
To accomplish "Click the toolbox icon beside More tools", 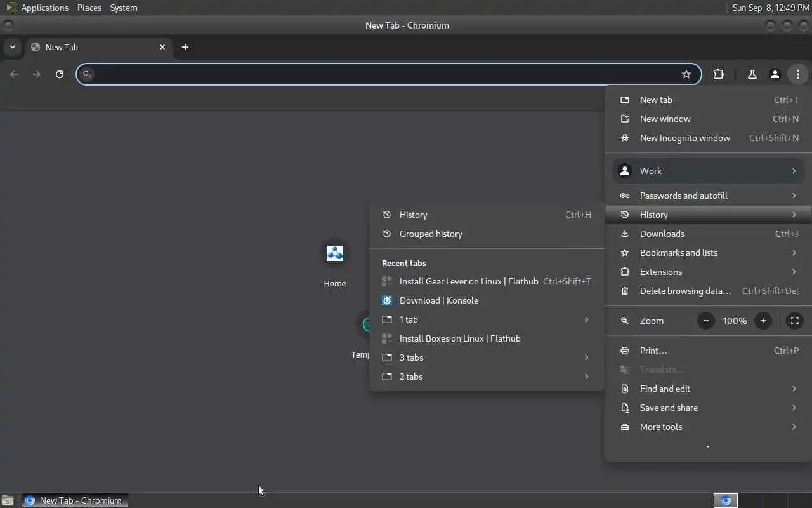I will [625, 427].
